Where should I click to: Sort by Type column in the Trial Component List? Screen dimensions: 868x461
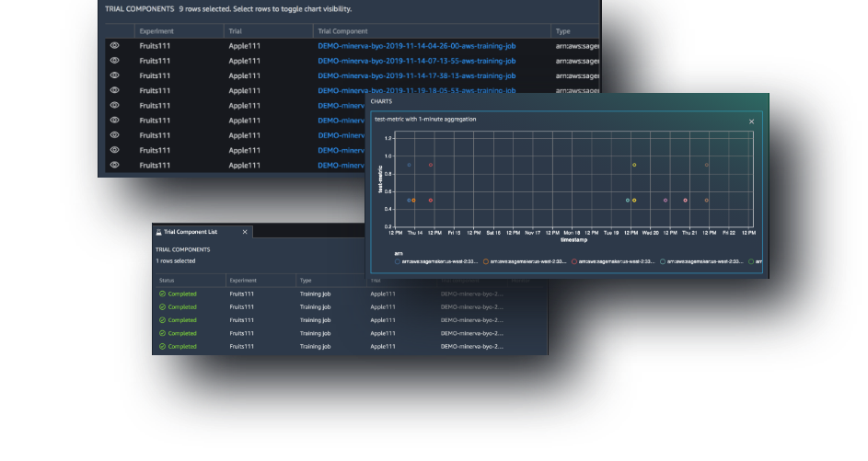click(x=306, y=281)
